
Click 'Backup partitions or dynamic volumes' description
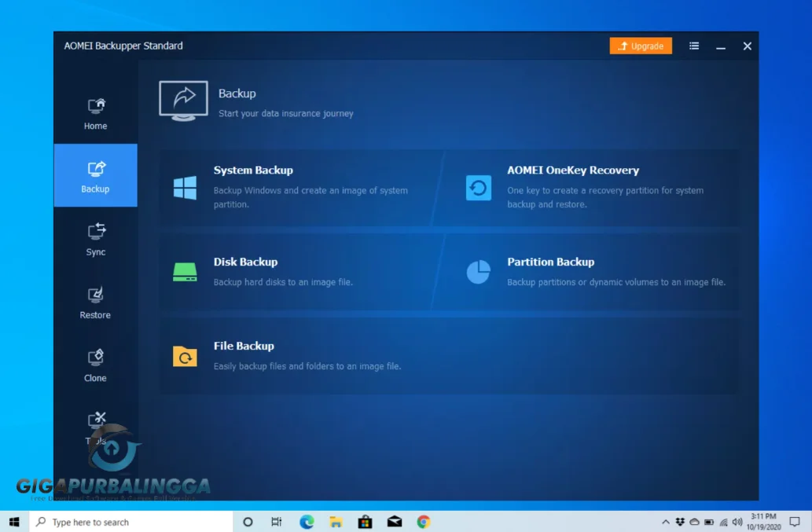616,282
